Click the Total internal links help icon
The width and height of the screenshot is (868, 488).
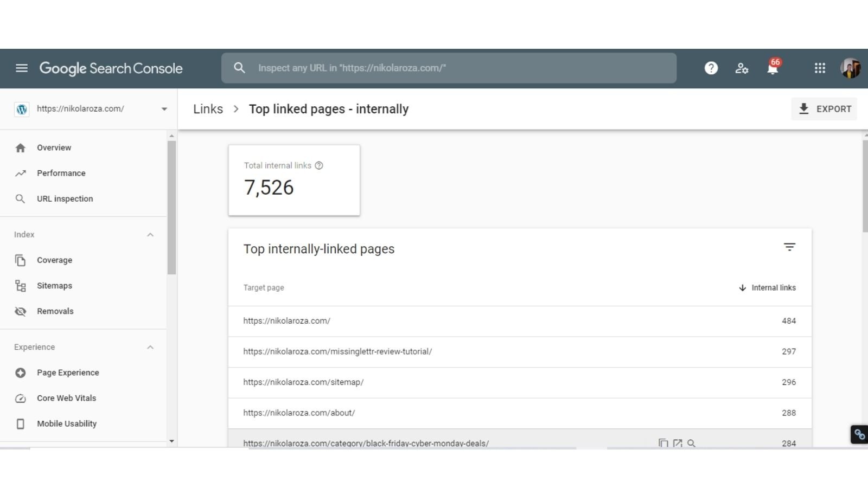pyautogui.click(x=319, y=165)
